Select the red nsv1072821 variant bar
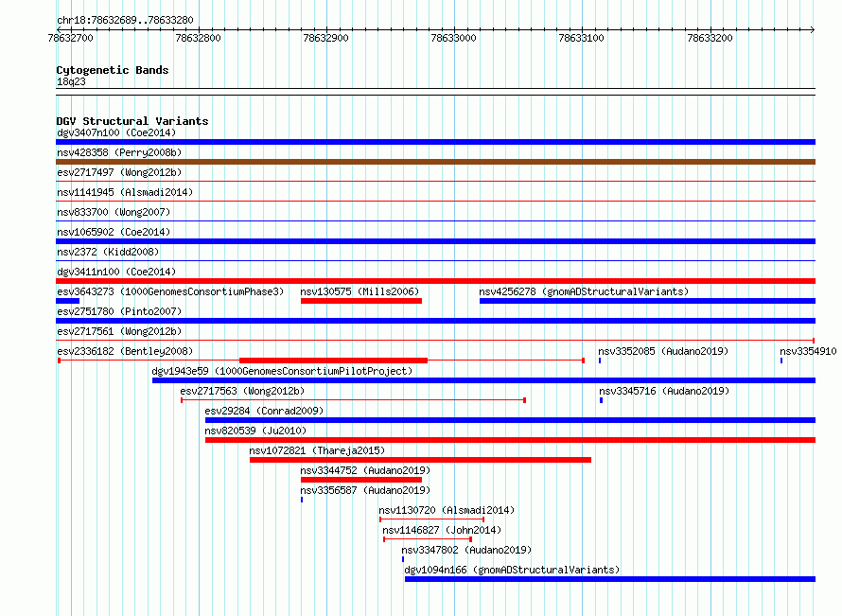Viewport: 842px width, 616px height. pos(420,460)
